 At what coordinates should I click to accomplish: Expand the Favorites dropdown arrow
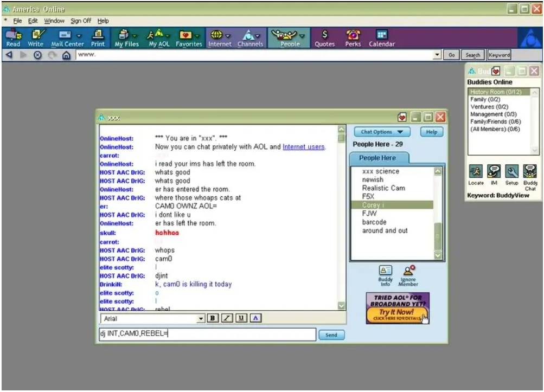coord(197,36)
